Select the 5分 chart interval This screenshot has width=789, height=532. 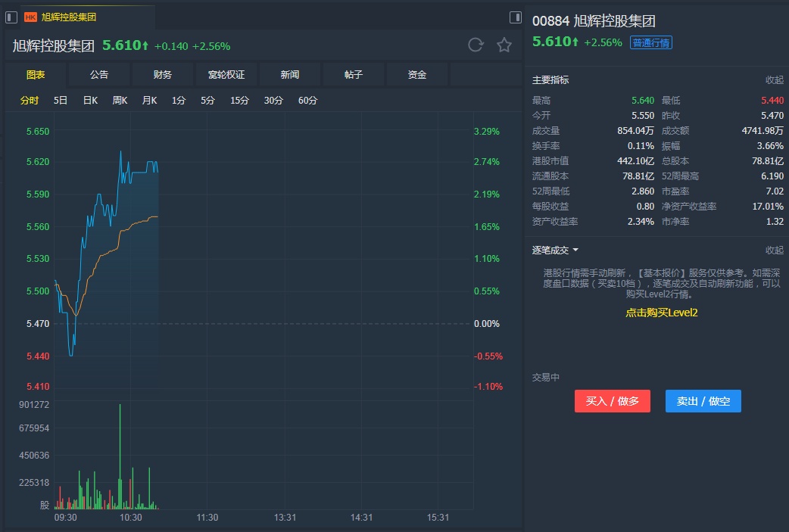[207, 101]
